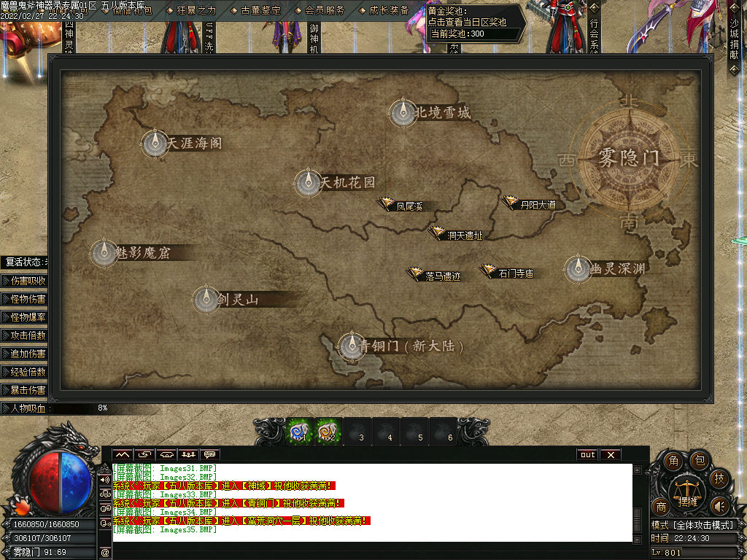
Task: Toggle chat voice speaker channel icon
Action: coord(105,480)
